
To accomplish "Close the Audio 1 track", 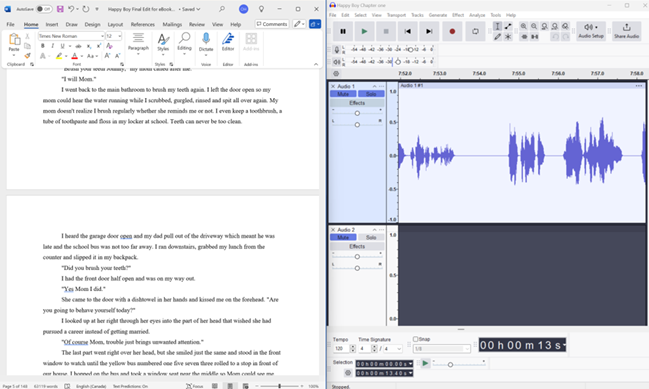I will [x=333, y=86].
